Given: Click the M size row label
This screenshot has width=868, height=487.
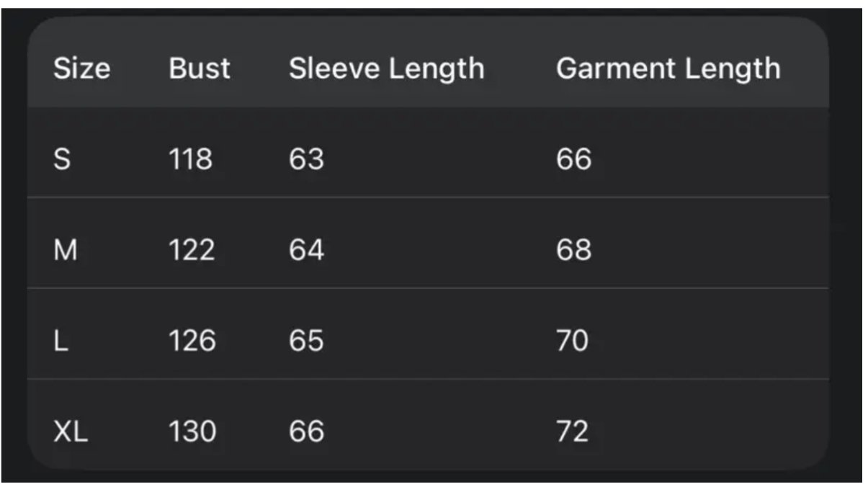Looking at the screenshot, I should click(66, 251).
